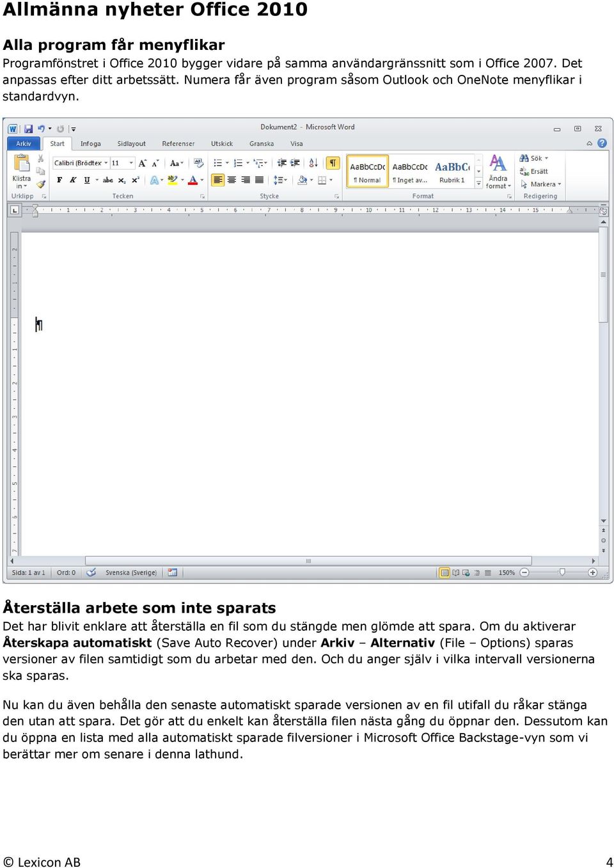Click the 150% zoom level

pyautogui.click(x=507, y=572)
